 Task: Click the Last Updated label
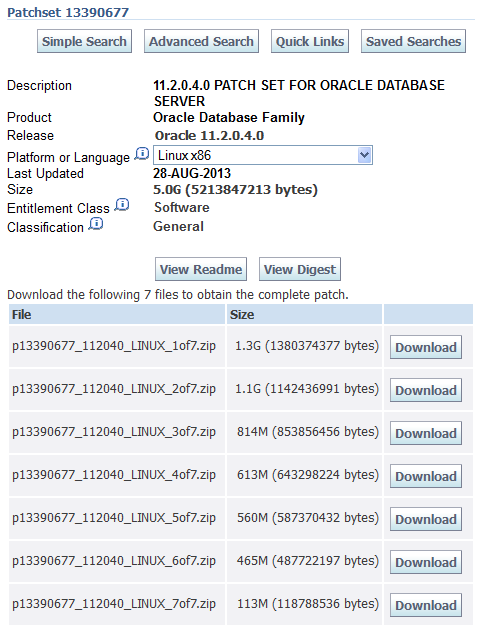[x=46, y=174]
